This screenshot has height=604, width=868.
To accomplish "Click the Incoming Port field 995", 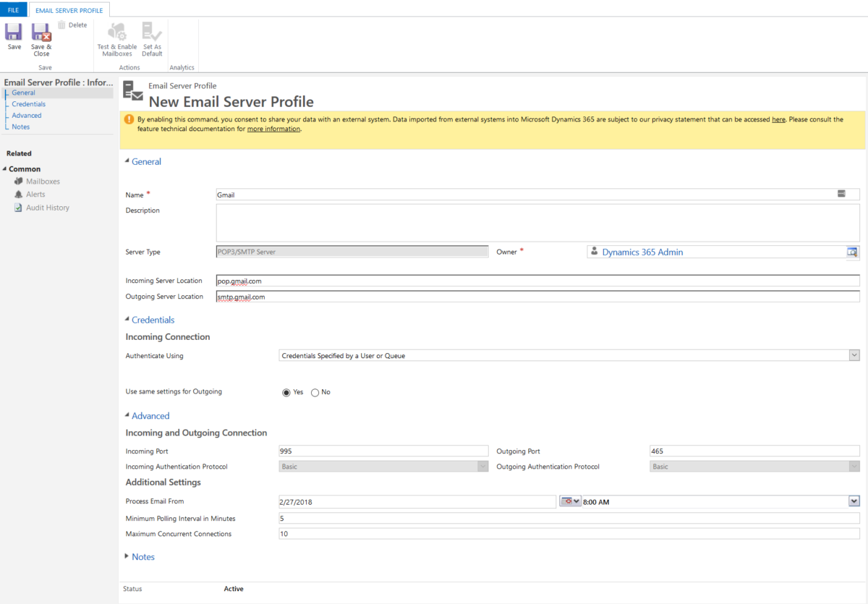I will pos(383,451).
